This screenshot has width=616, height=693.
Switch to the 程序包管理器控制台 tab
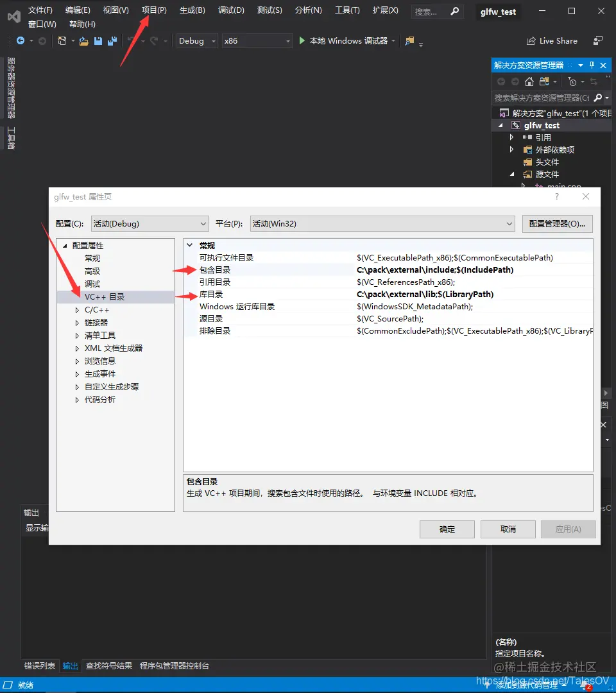[x=175, y=665]
